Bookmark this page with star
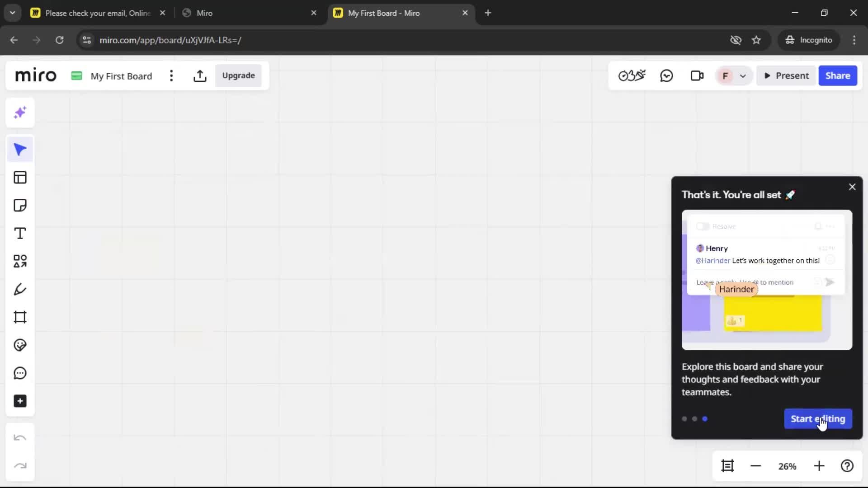 tap(756, 40)
